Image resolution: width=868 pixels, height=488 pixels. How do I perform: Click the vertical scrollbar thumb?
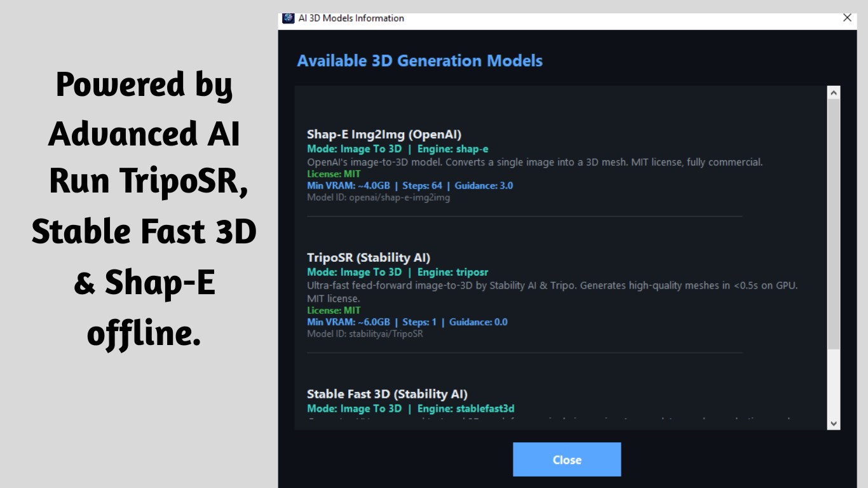click(834, 224)
